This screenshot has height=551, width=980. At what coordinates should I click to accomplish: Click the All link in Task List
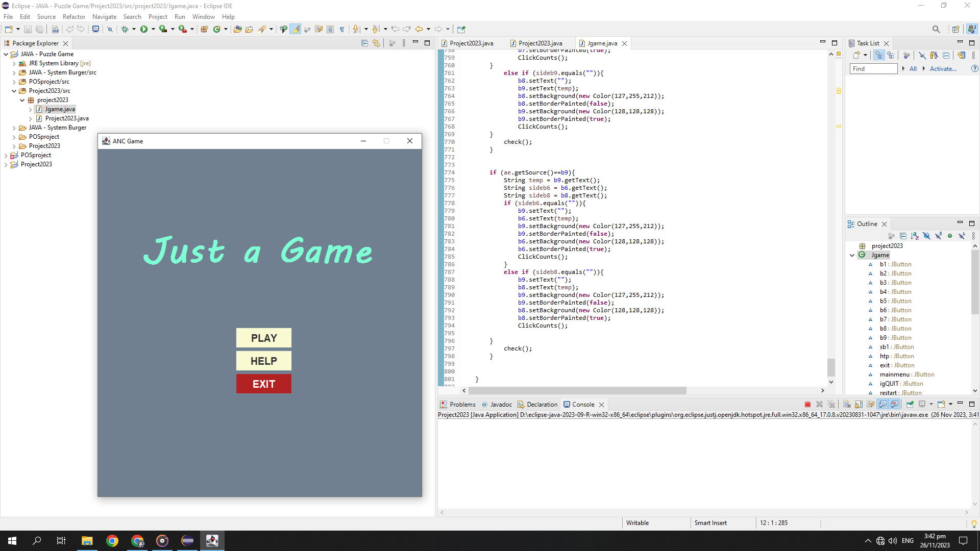913,69
